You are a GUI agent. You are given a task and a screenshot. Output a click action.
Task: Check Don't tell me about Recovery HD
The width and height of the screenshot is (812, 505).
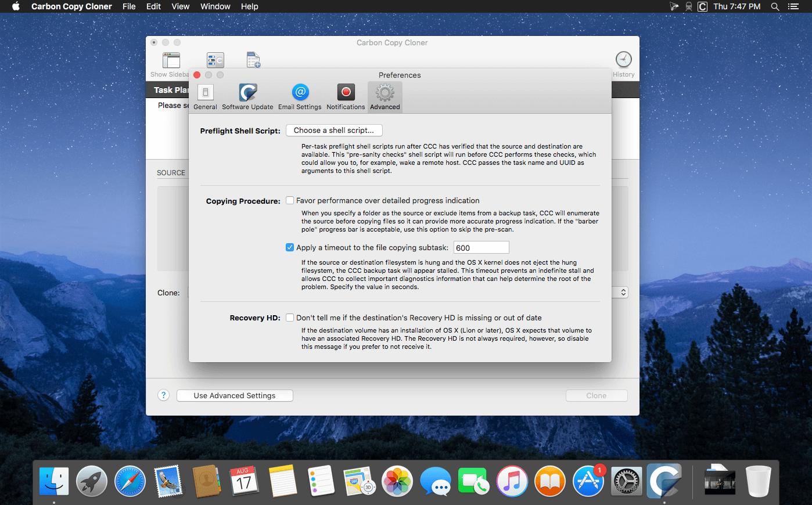click(x=290, y=318)
